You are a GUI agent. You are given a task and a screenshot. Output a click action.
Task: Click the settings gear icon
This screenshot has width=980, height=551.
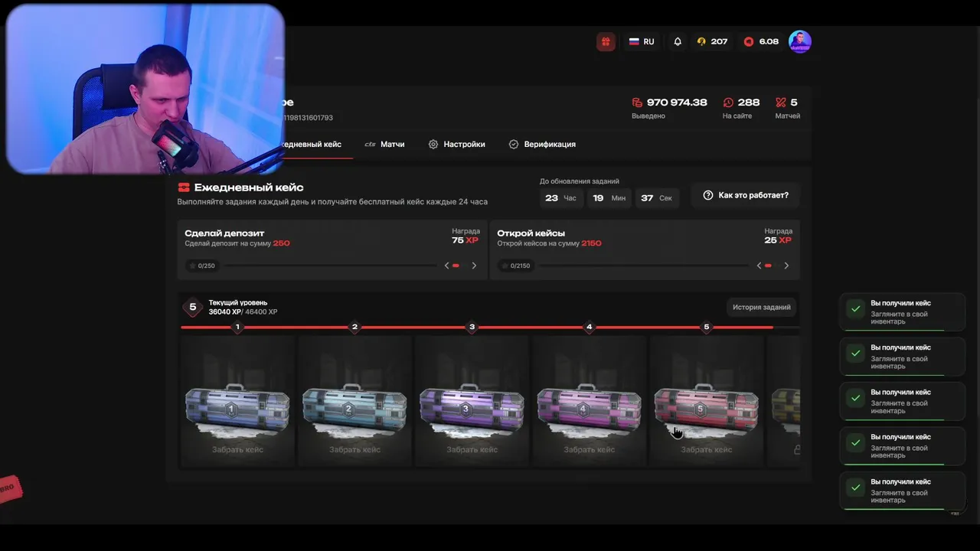pyautogui.click(x=433, y=144)
